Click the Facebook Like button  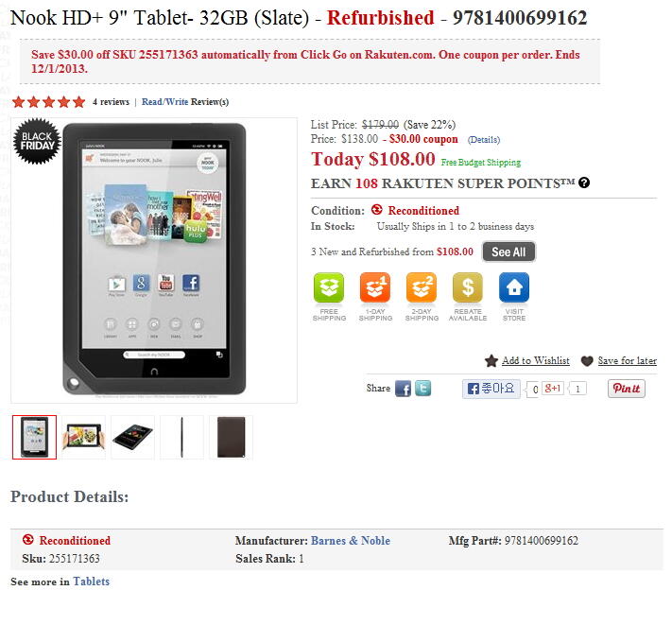click(x=491, y=389)
